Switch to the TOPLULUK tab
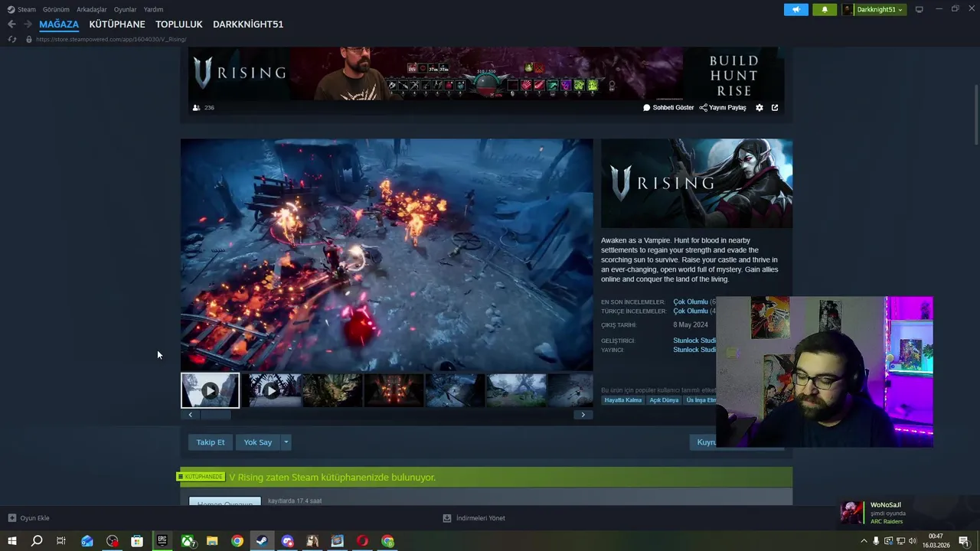This screenshot has width=980, height=551. [179, 24]
